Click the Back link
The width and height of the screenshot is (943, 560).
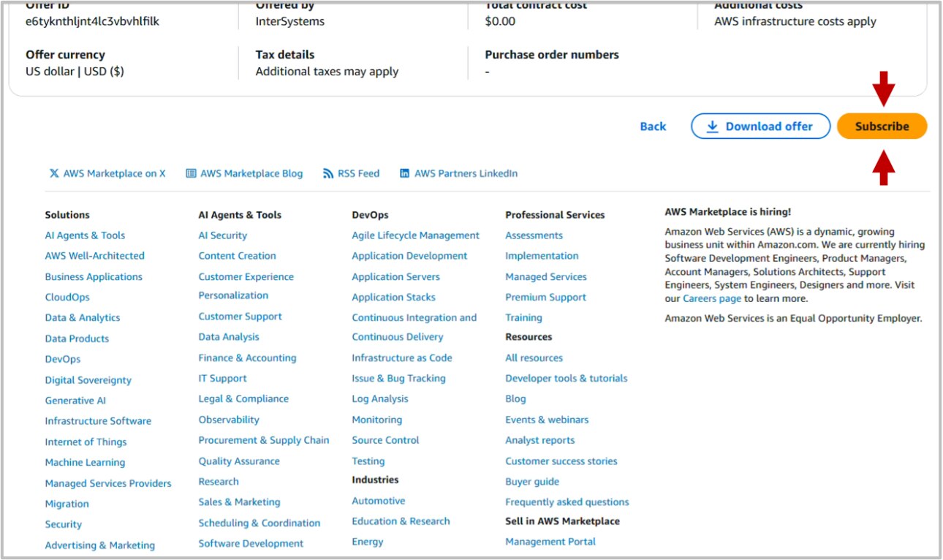[652, 126]
